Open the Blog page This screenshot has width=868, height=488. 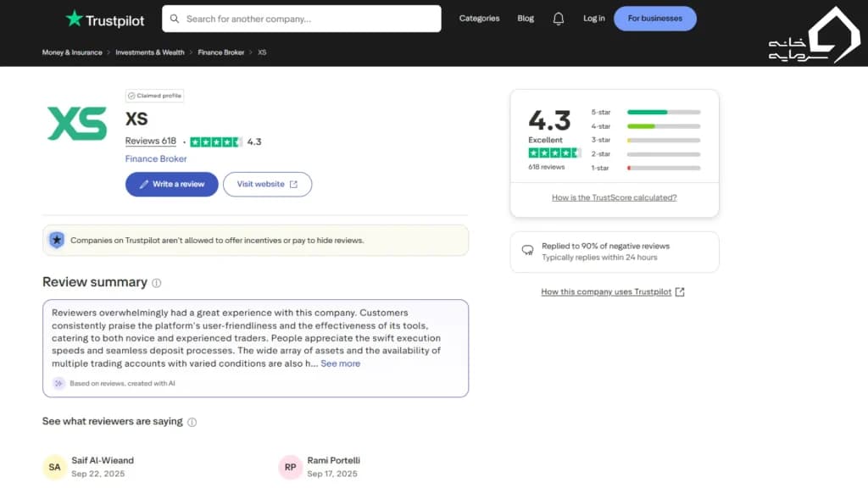[x=526, y=19]
